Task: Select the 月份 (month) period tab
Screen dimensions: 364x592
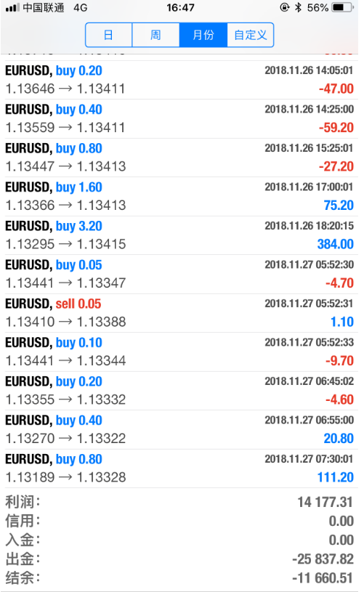Action: tap(203, 35)
